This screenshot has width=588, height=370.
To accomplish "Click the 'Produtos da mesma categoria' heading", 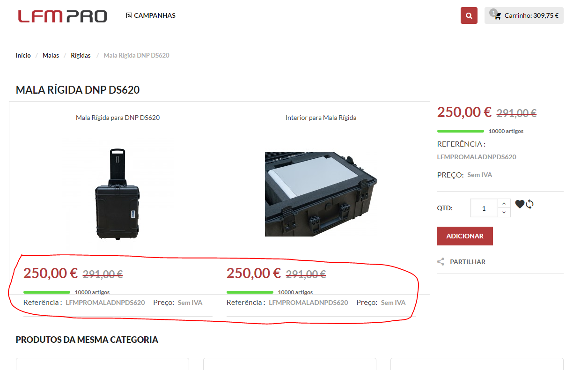I will pyautogui.click(x=87, y=340).
